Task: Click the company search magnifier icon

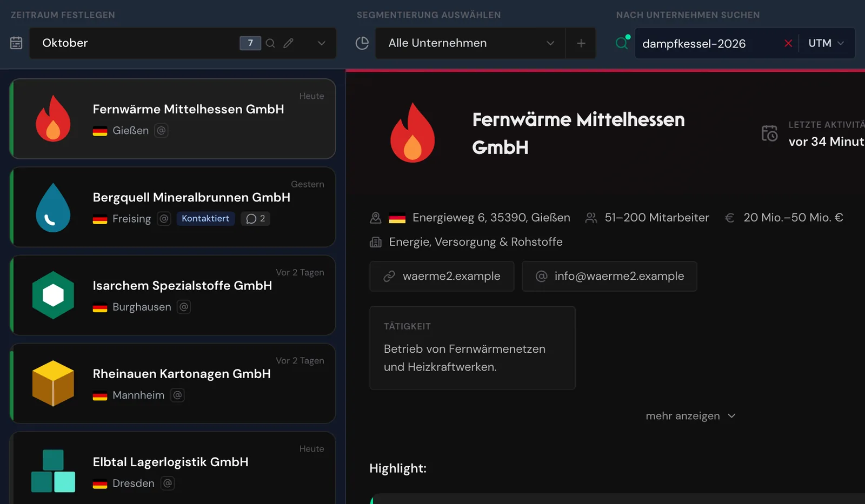Action: click(x=622, y=42)
